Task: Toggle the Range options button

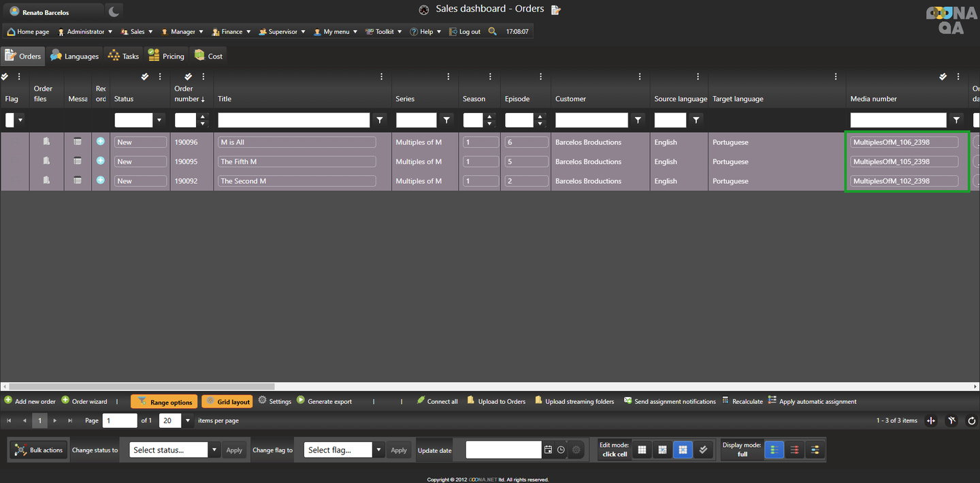Action: coord(164,402)
